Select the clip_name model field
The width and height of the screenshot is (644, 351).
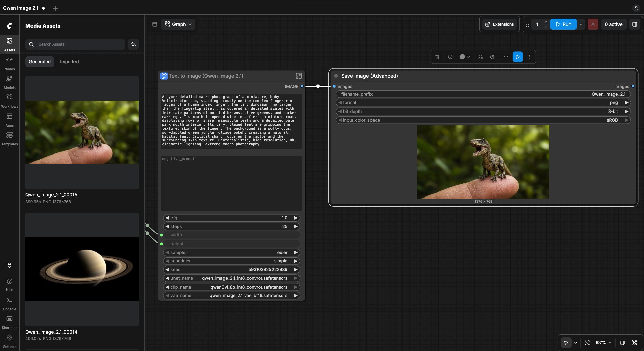click(231, 287)
